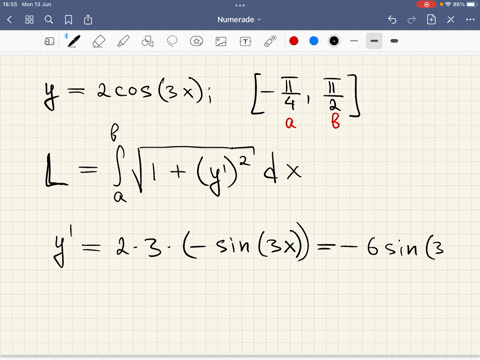Screen dimensions: 480x360
Task: Open the share/export menu
Action: point(88,20)
